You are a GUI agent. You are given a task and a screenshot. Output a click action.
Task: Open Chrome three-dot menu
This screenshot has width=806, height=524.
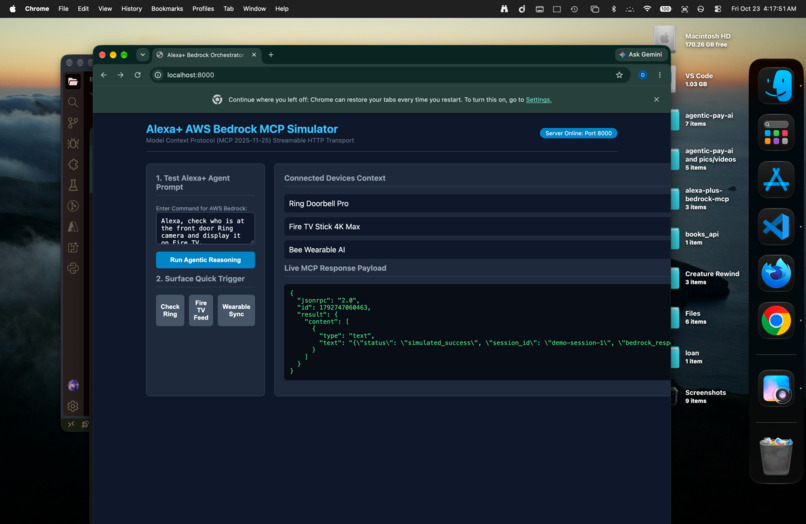(x=660, y=75)
